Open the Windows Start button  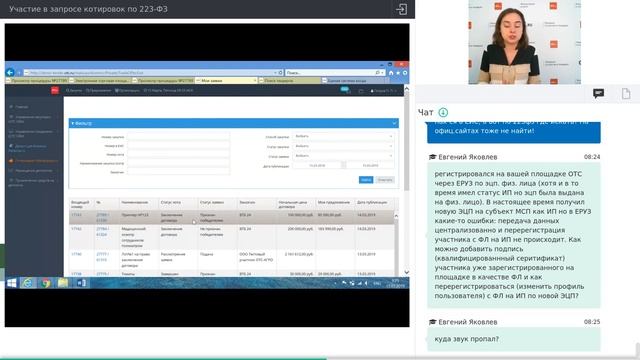tap(11, 283)
